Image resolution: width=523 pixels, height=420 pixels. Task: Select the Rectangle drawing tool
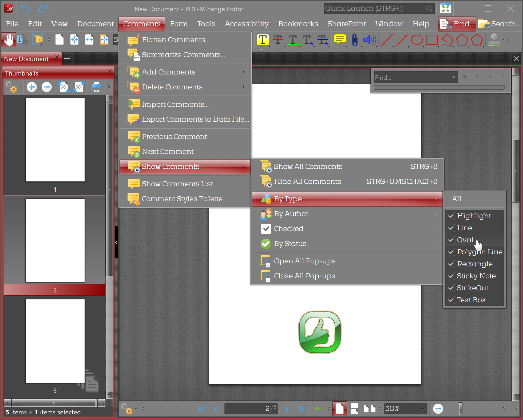tap(432, 40)
